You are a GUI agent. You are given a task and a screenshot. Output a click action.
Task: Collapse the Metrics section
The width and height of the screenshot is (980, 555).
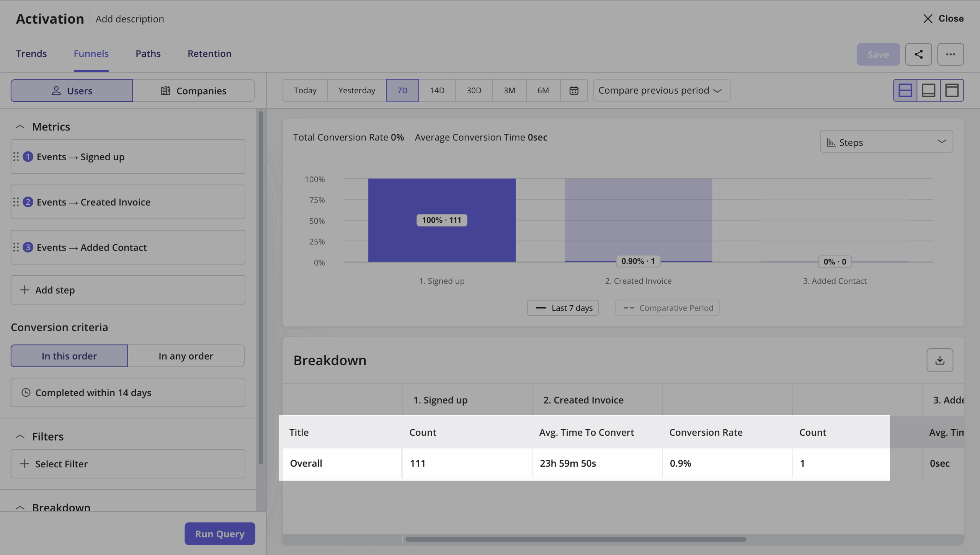20,127
